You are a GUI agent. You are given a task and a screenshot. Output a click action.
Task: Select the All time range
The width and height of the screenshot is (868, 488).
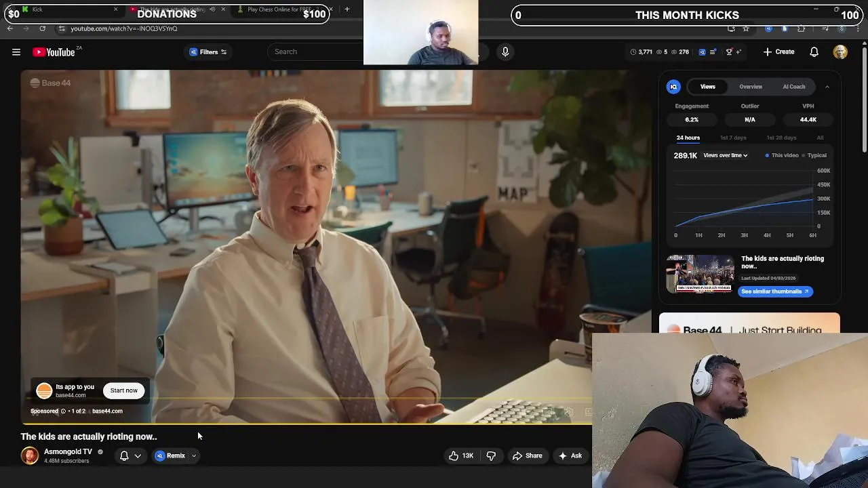point(820,138)
